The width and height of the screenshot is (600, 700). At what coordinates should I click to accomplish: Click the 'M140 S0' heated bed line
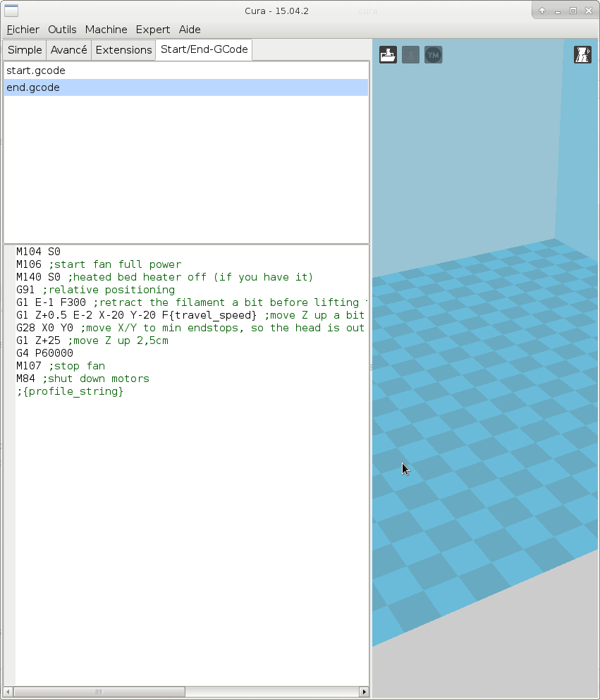click(x=165, y=277)
